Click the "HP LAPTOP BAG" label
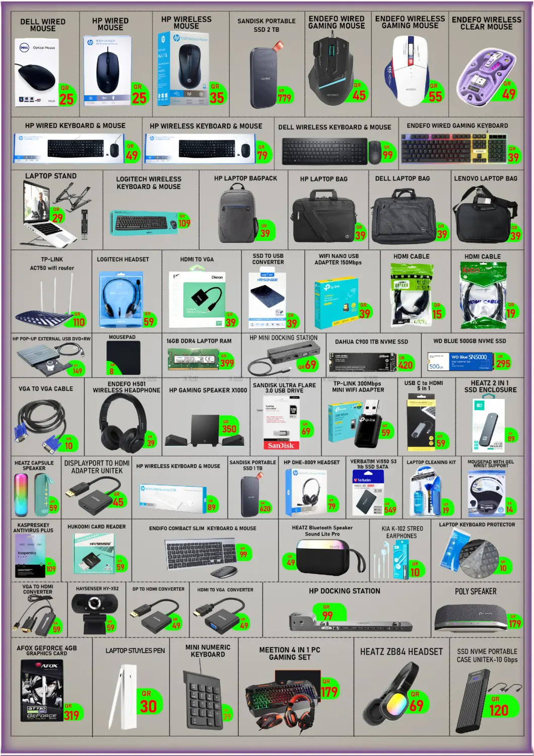 click(x=324, y=179)
